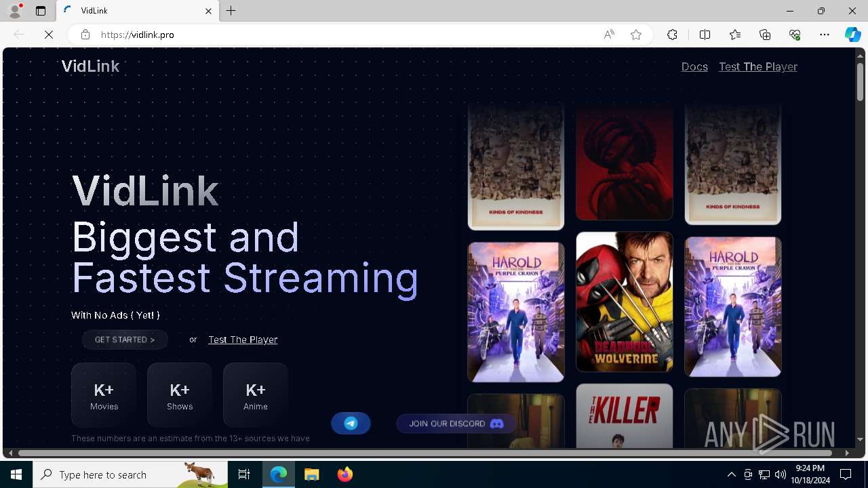Close the VidLink browser tab
The height and width of the screenshot is (488, 868).
[208, 11]
